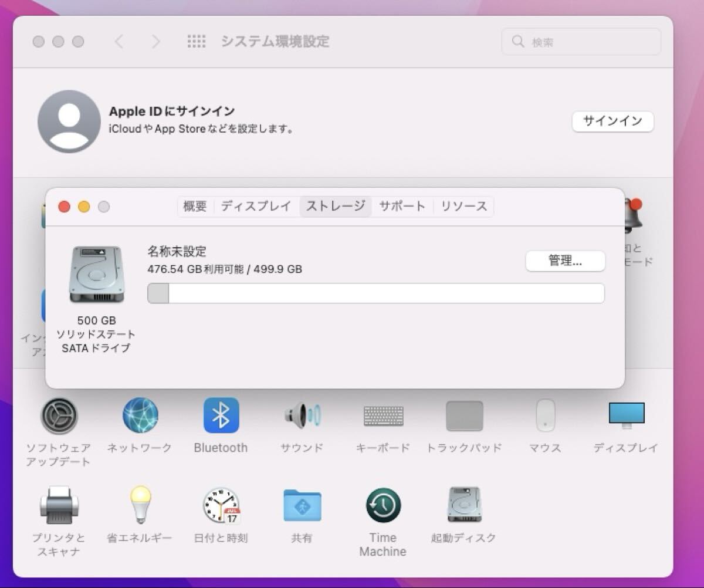Open Date & Time preferences
The height and width of the screenshot is (588, 704).
(x=221, y=506)
